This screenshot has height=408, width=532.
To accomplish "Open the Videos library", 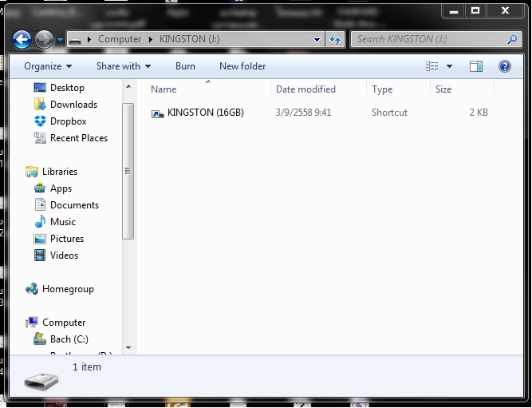I will [64, 255].
